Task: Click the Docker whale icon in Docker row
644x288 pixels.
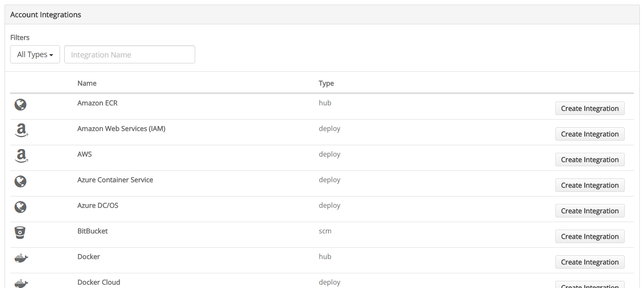Action: (x=21, y=258)
